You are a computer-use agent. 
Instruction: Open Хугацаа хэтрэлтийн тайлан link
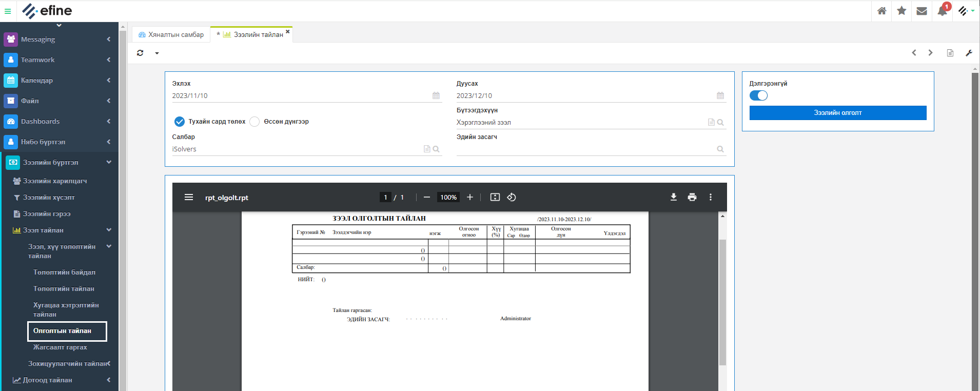point(66,309)
